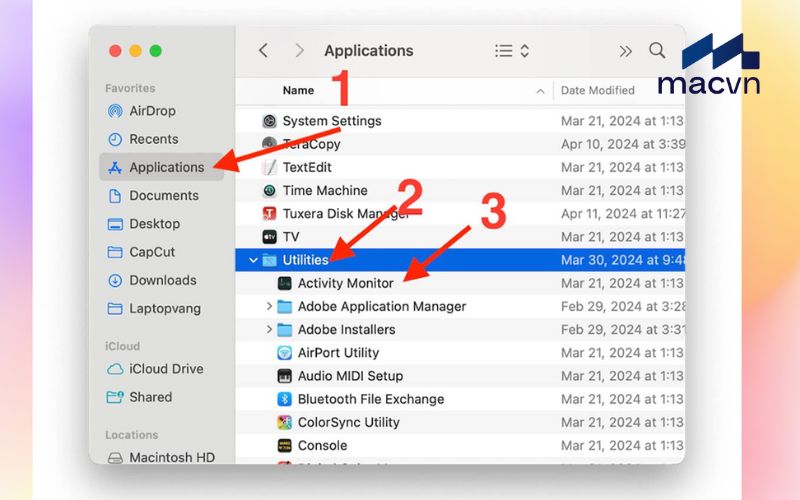Viewport: 800px width, 500px height.
Task: Select the Bluetooth File Exchange icon
Action: coord(285,399)
